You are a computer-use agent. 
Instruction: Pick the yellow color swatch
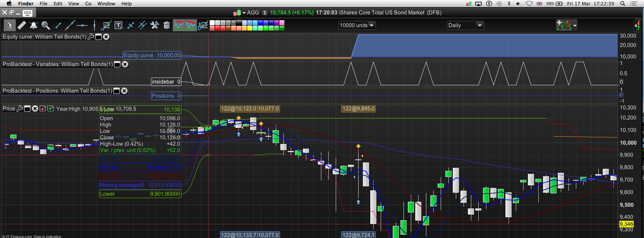click(250, 28)
